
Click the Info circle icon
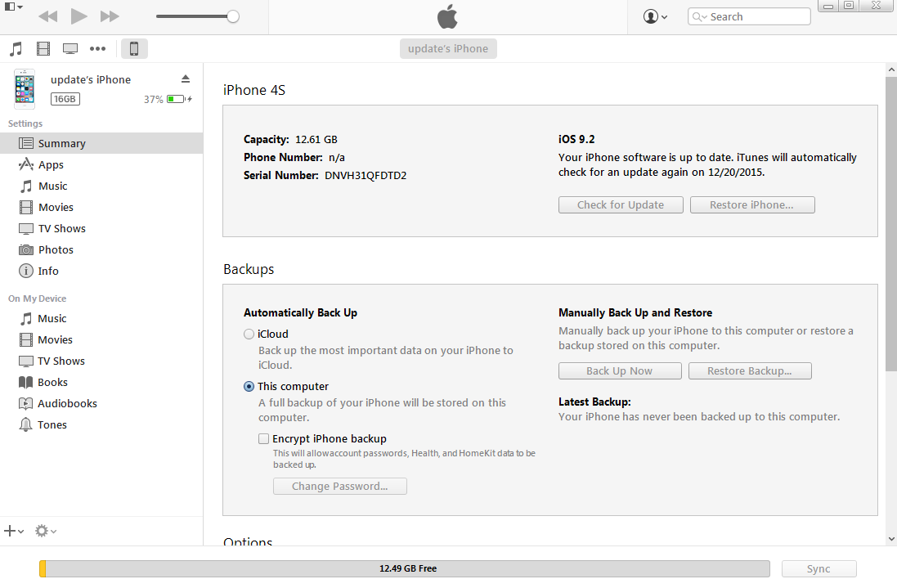25,271
